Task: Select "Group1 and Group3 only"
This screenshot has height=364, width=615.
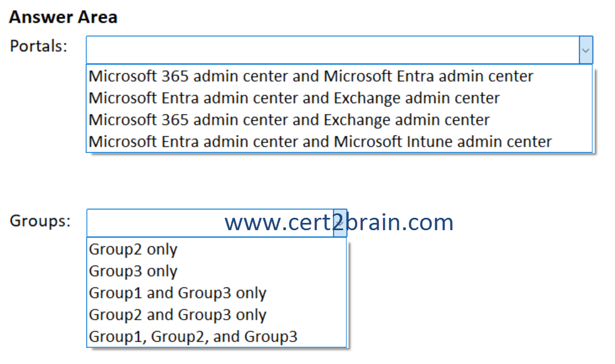Action: 177,293
